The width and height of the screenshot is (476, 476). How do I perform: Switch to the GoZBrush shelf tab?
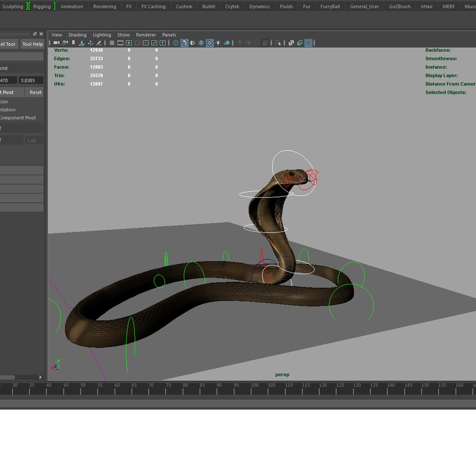[x=399, y=6]
